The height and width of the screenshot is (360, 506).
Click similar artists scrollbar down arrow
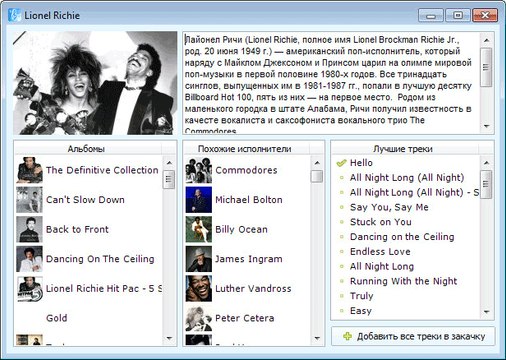317,338
